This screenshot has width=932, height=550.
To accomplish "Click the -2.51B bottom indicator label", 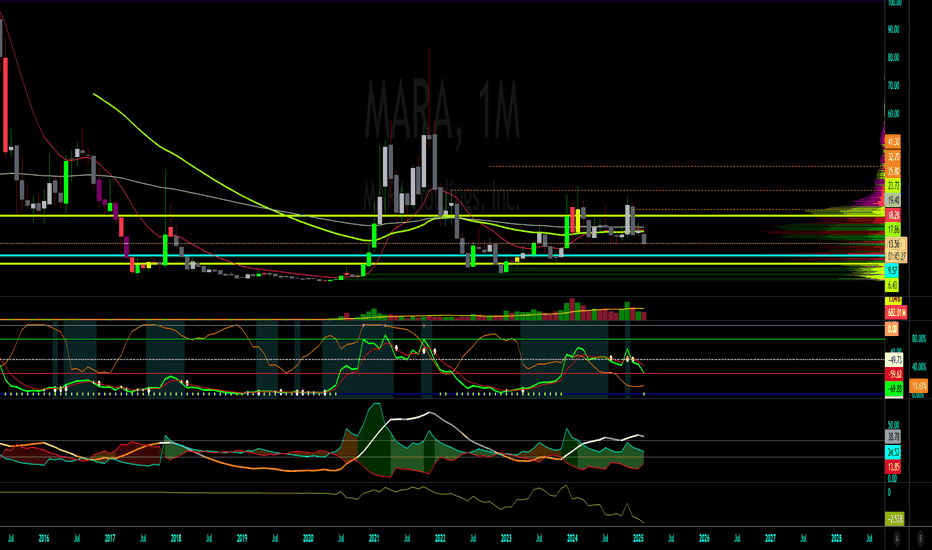I will (895, 518).
